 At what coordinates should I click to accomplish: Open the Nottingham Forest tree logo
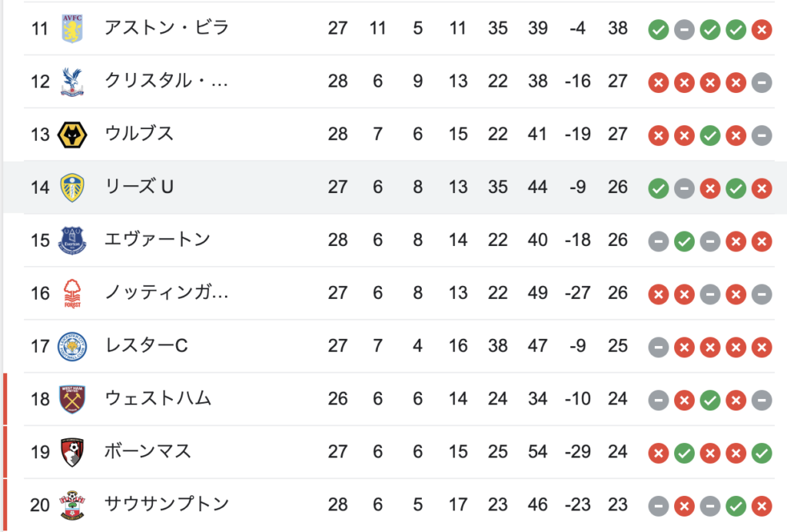[x=72, y=294]
